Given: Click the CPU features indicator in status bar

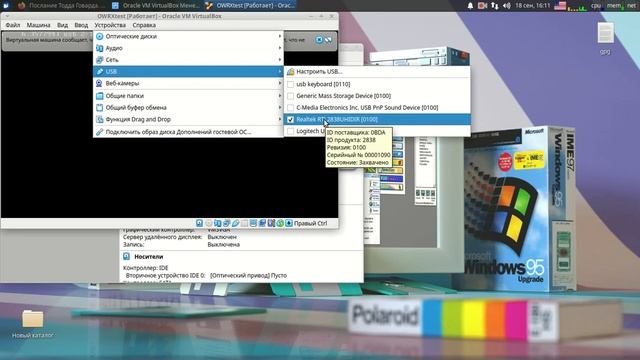Looking at the screenshot, I should coord(271,223).
